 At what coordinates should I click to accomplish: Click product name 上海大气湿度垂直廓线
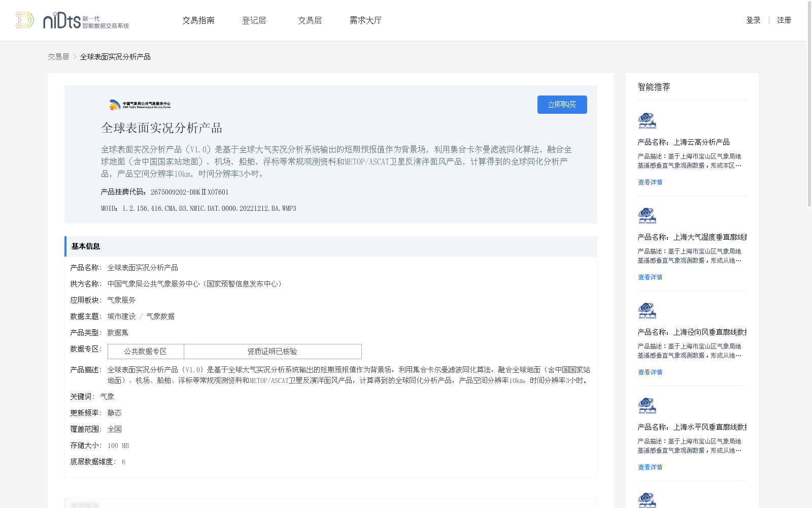point(710,237)
